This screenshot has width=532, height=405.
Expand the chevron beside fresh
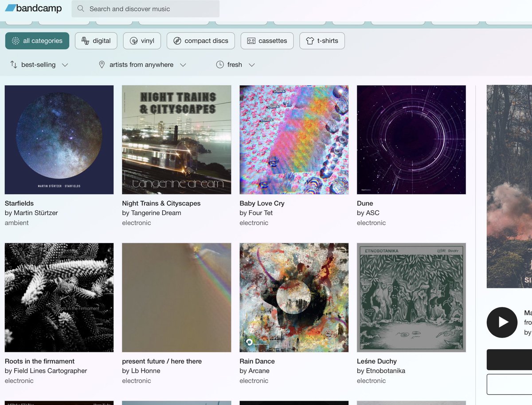click(252, 65)
